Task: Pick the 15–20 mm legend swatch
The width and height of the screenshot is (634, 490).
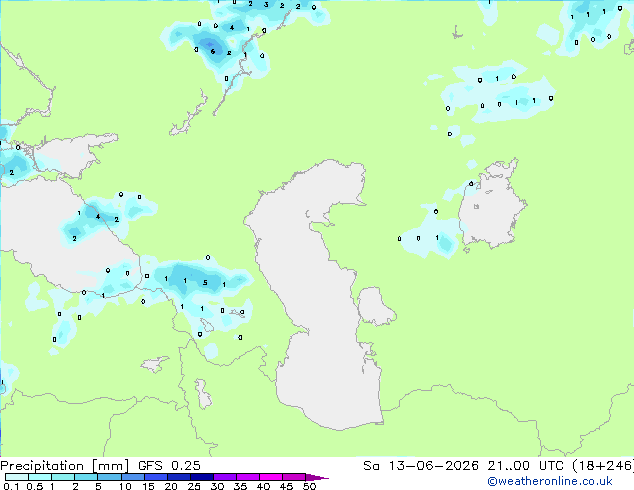Action: click(x=155, y=477)
